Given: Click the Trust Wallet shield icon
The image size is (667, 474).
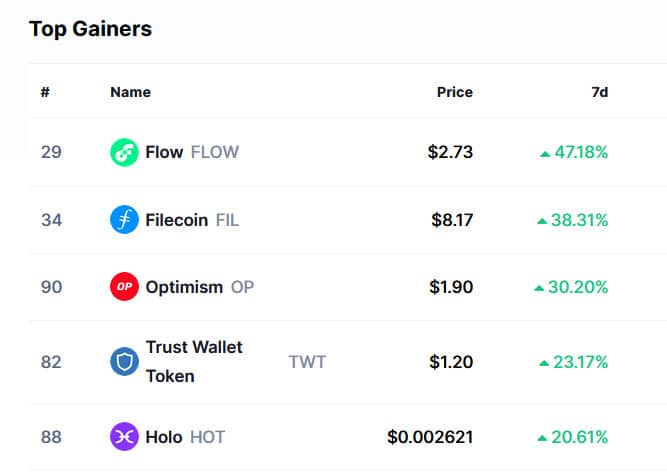Looking at the screenshot, I should [124, 362].
